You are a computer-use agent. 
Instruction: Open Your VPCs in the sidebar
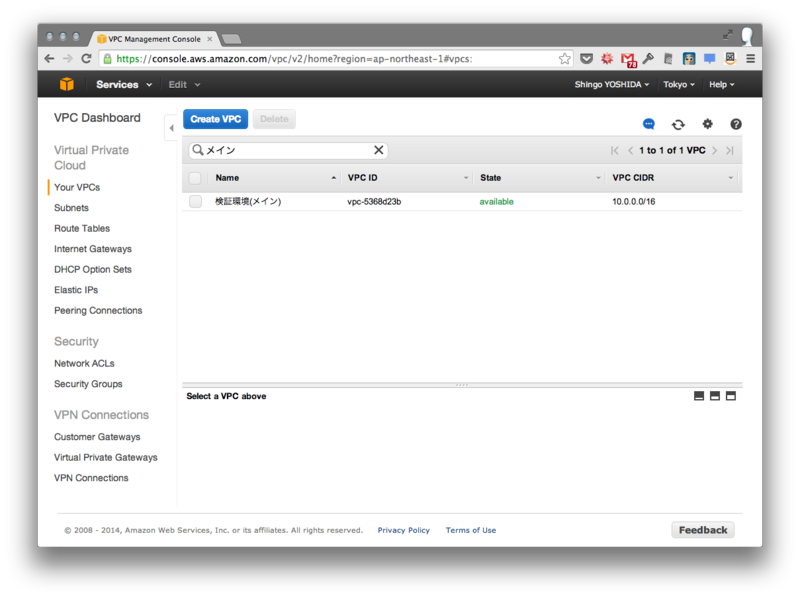[77, 187]
